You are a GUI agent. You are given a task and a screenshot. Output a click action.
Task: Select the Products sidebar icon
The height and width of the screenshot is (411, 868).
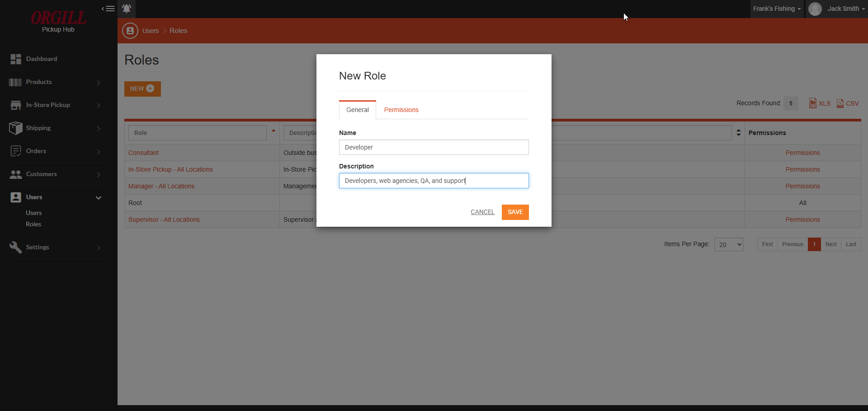pyautogui.click(x=15, y=82)
